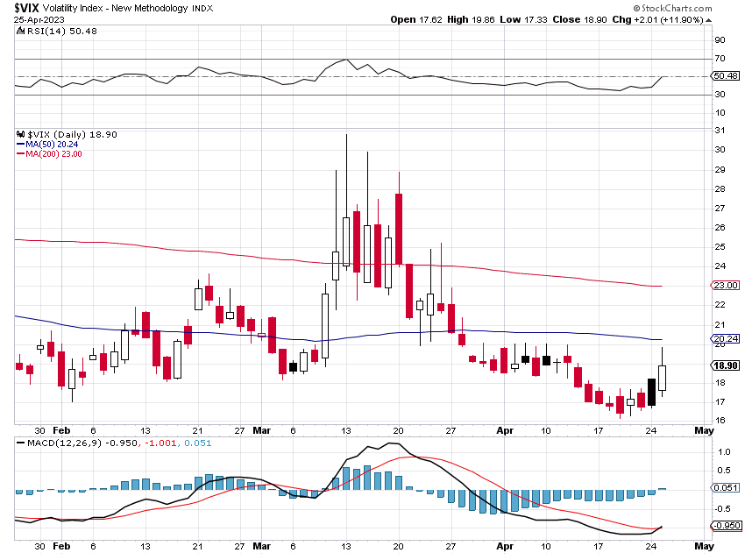Image resolution: width=745 pixels, height=560 pixels.
Task: Click the up-triangle icon after the Chg value
Action: [708, 20]
